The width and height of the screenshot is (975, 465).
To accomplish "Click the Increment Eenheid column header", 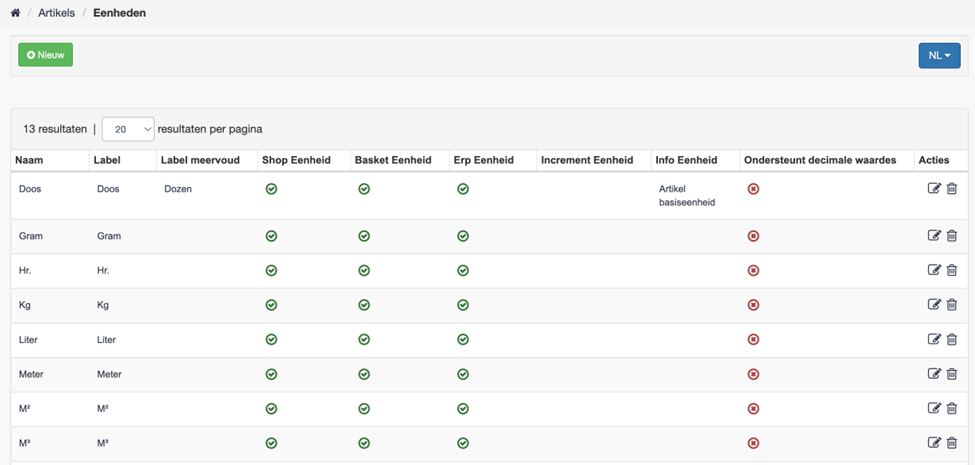I will (587, 160).
